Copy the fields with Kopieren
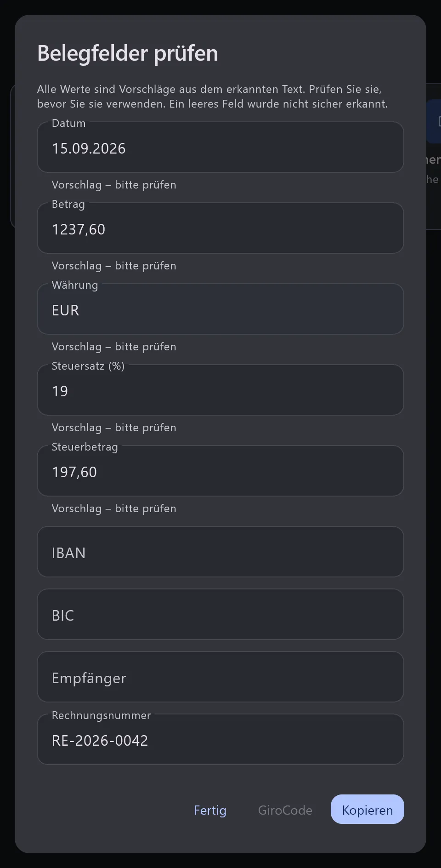441x868 pixels. coord(367,809)
